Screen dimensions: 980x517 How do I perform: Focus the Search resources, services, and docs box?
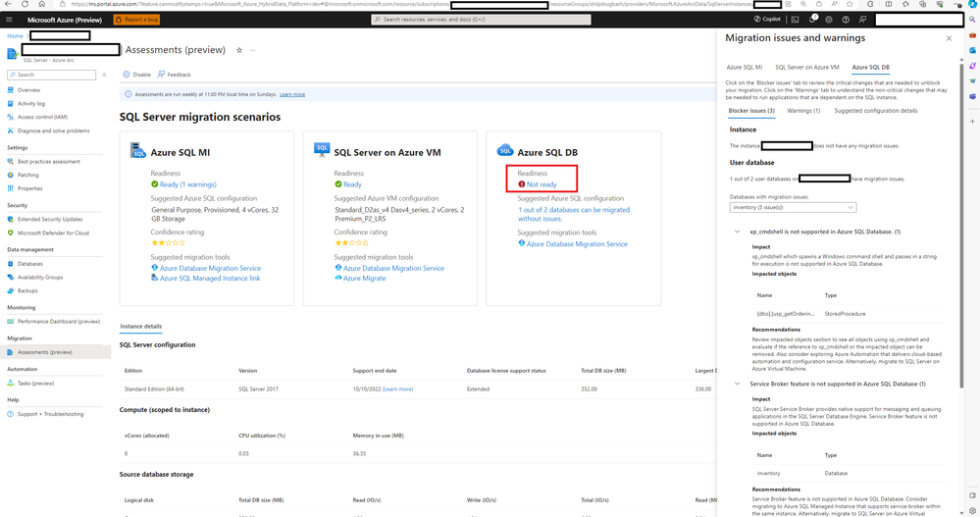point(481,20)
